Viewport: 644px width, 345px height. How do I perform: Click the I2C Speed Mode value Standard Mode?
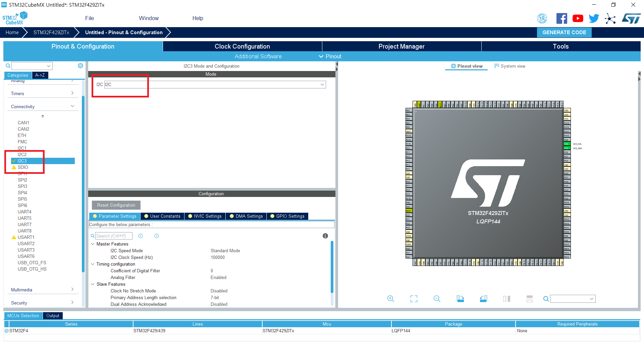click(225, 251)
